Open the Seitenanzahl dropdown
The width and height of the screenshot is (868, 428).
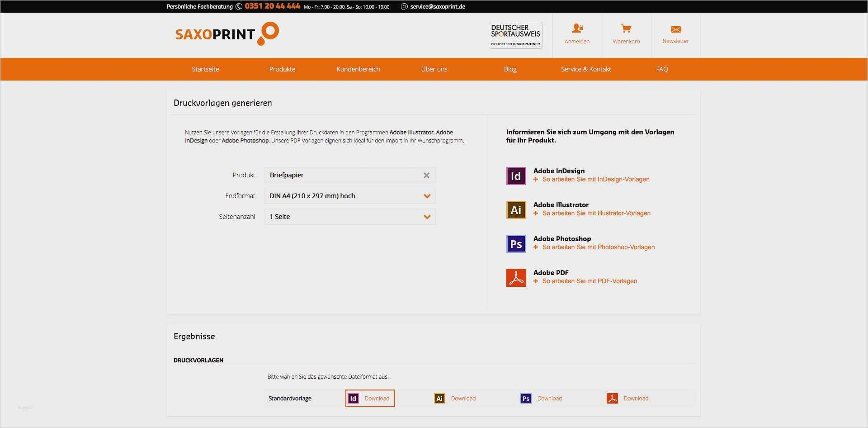pyautogui.click(x=426, y=216)
